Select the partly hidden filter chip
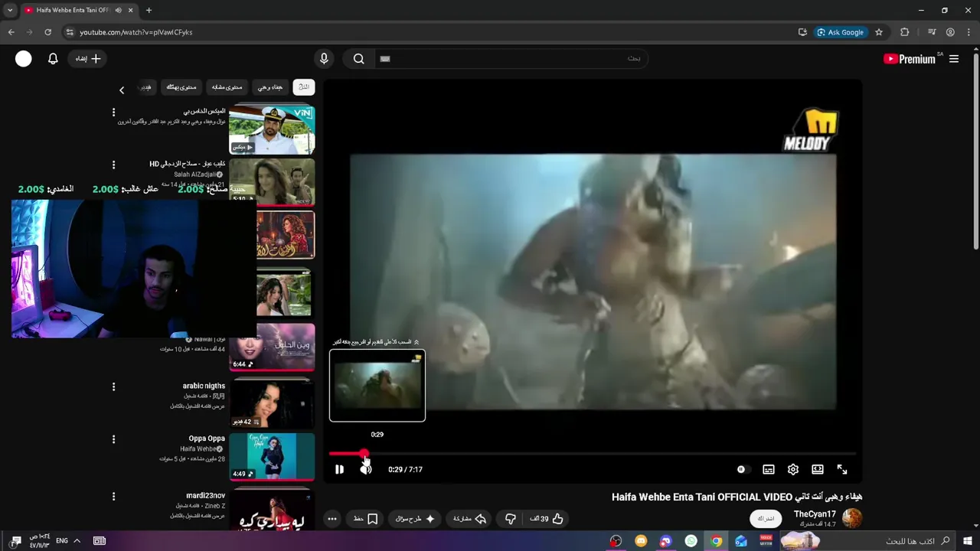This screenshot has width=980, height=551. click(x=145, y=87)
